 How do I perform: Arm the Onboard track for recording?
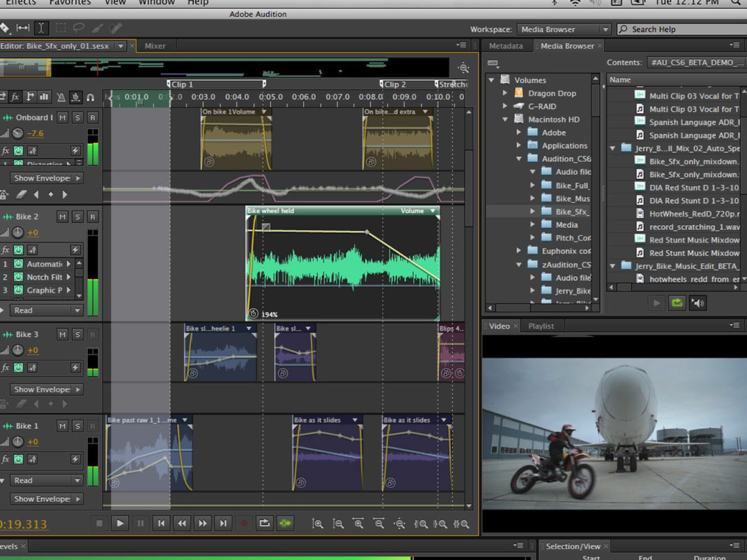pyautogui.click(x=92, y=118)
